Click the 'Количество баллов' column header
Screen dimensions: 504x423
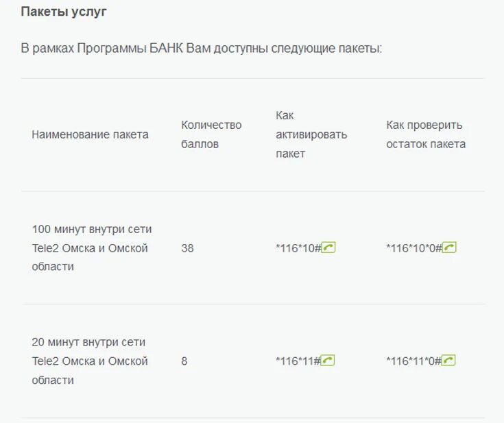[x=211, y=134]
